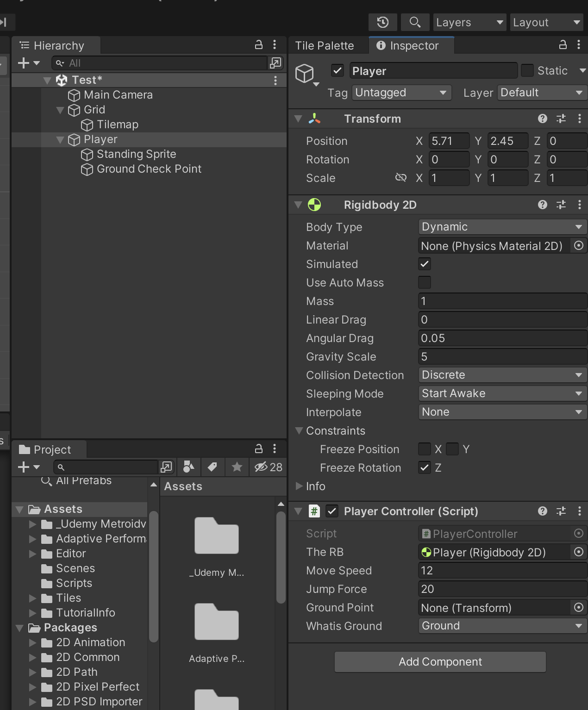Select Ground Check Point in Hierarchy
The width and height of the screenshot is (588, 710).
pos(149,169)
